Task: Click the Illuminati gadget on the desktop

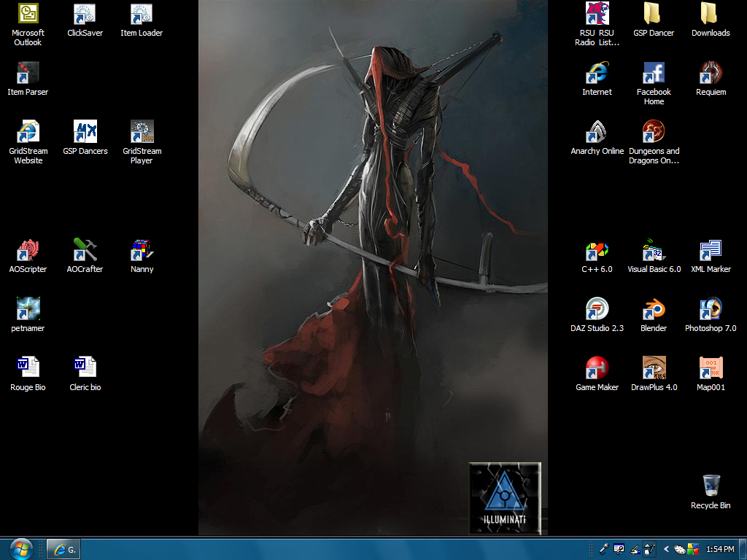Action: pyautogui.click(x=504, y=498)
